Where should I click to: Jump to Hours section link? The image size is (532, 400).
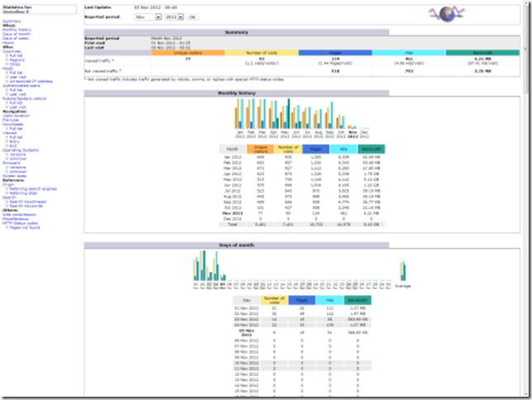pos(7,43)
